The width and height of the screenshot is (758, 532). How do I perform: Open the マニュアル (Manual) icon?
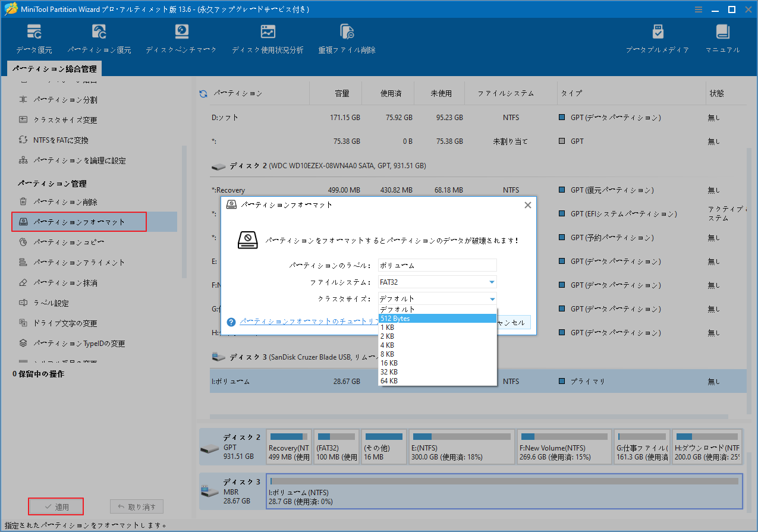[722, 39]
